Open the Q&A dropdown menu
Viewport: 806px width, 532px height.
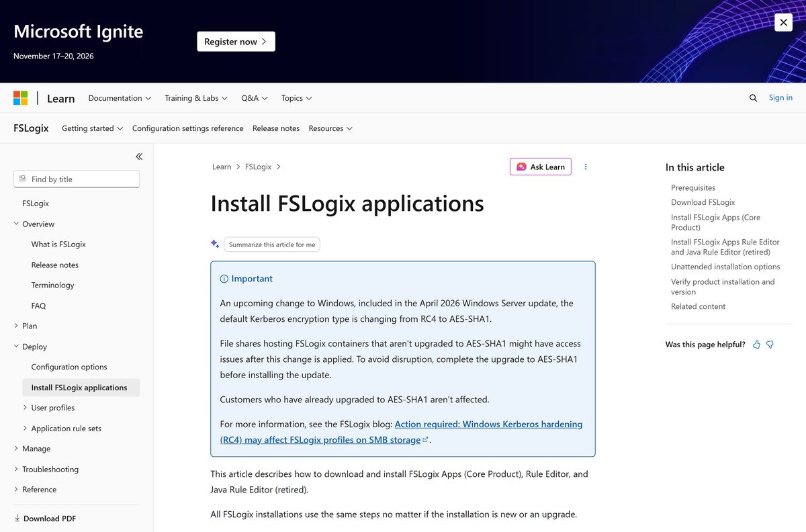click(x=255, y=98)
